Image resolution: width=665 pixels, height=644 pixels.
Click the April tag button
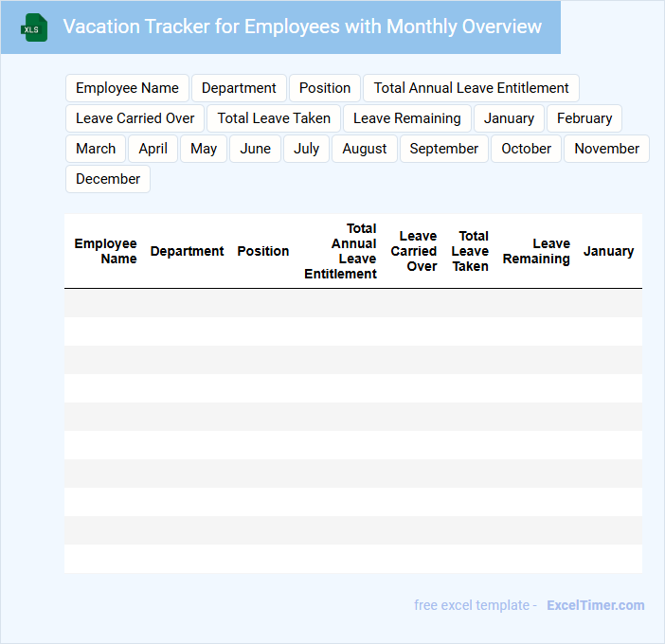point(153,149)
